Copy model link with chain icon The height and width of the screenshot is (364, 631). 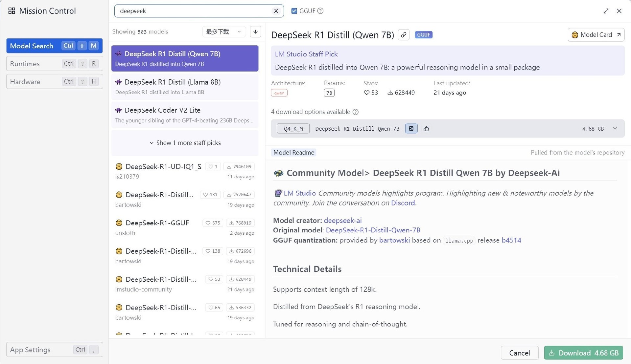pos(404,35)
